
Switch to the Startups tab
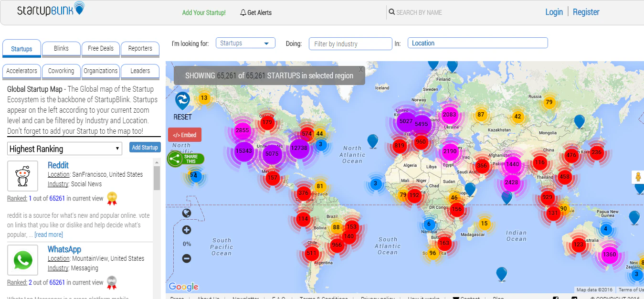(21, 49)
